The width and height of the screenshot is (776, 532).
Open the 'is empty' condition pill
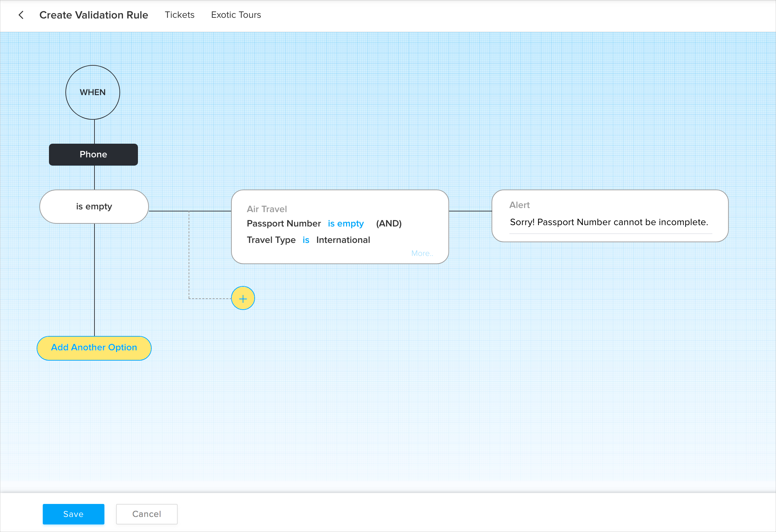(x=94, y=207)
